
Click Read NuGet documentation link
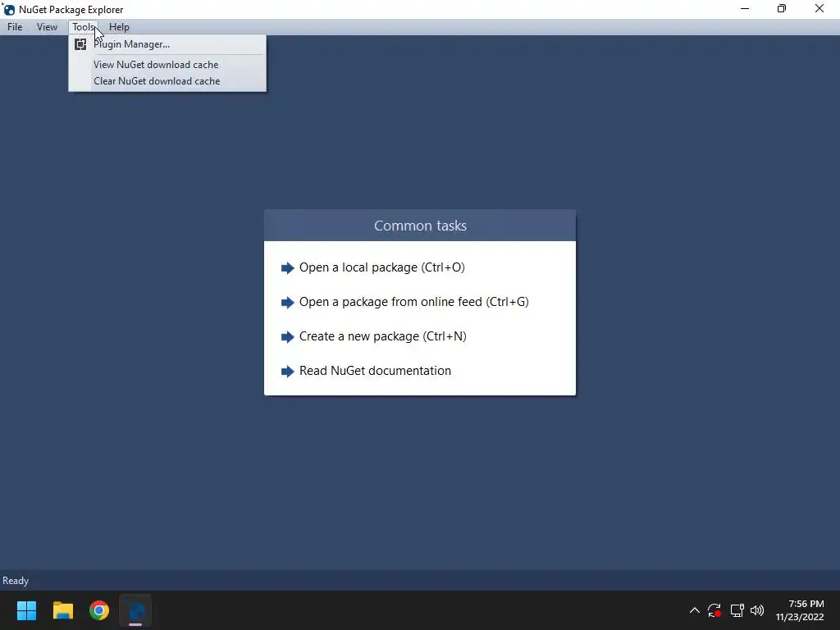[375, 371]
